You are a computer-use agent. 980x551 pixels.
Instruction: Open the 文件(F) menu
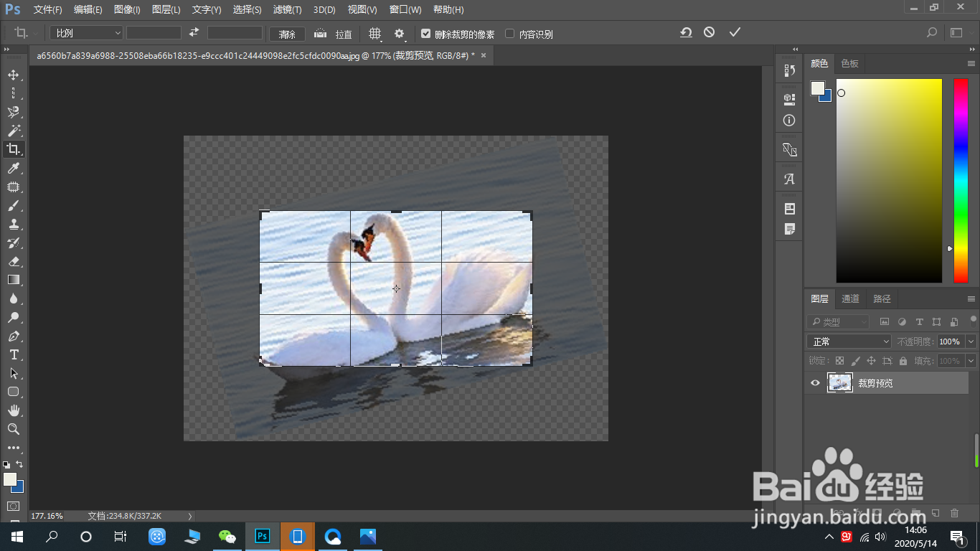[x=48, y=10]
